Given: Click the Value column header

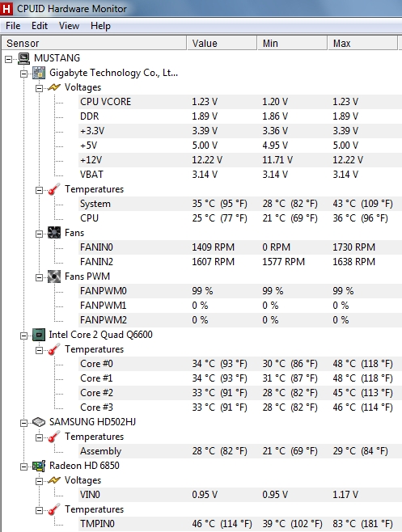Looking at the screenshot, I should [x=222, y=43].
